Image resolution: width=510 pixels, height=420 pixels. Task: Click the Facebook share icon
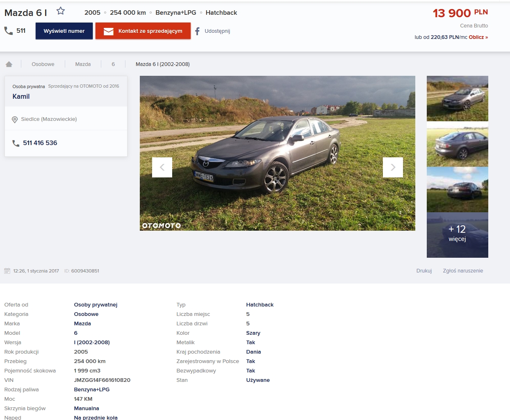198,31
